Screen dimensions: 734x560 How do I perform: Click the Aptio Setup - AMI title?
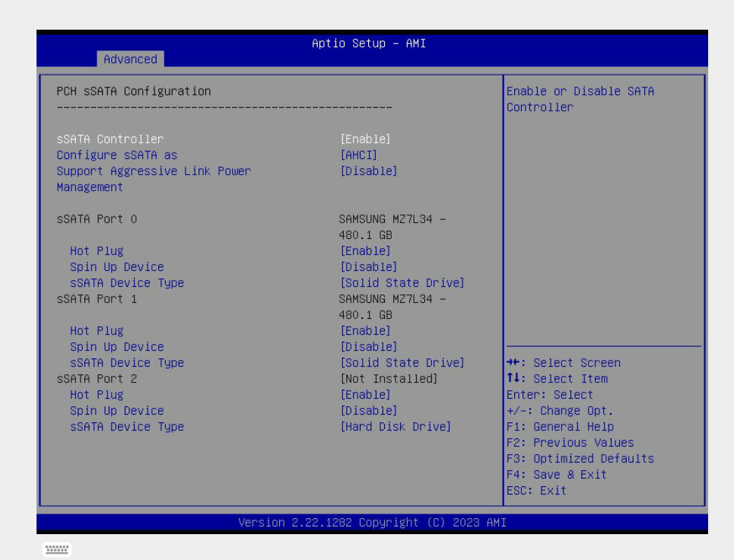click(369, 43)
